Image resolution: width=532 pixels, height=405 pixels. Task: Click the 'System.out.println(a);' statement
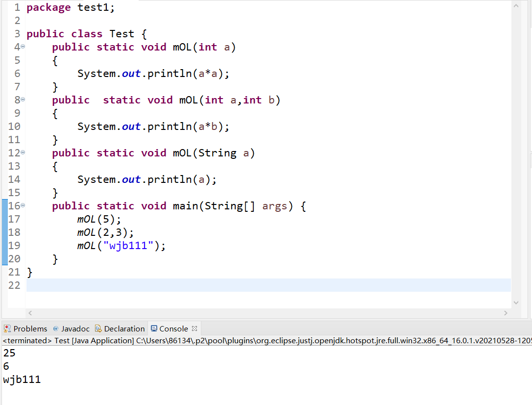pos(147,179)
